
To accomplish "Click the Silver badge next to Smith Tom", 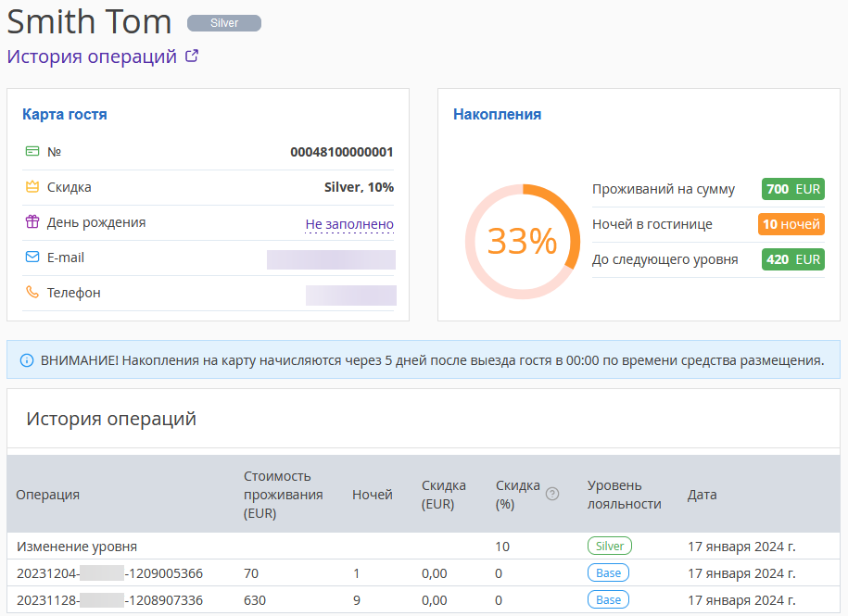I will pos(224,23).
